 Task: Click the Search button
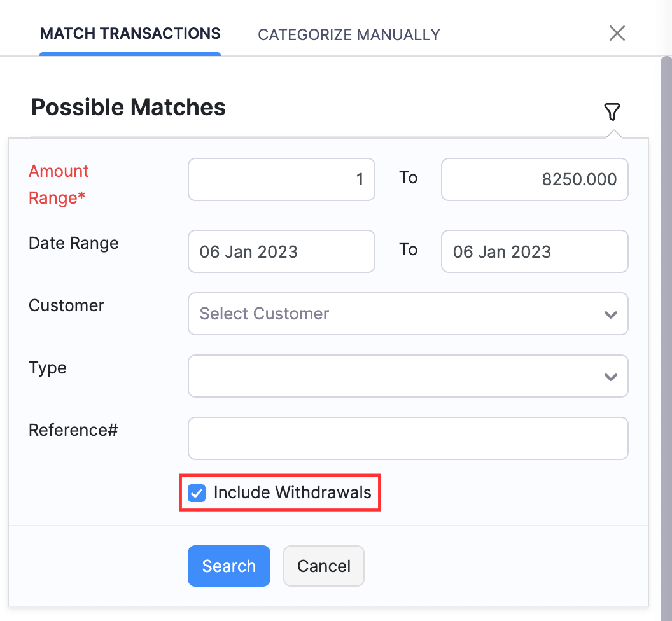[228, 566]
